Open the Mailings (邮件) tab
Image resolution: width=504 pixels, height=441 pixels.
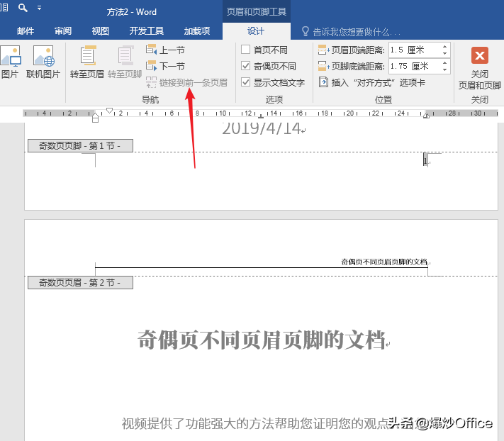(26, 31)
